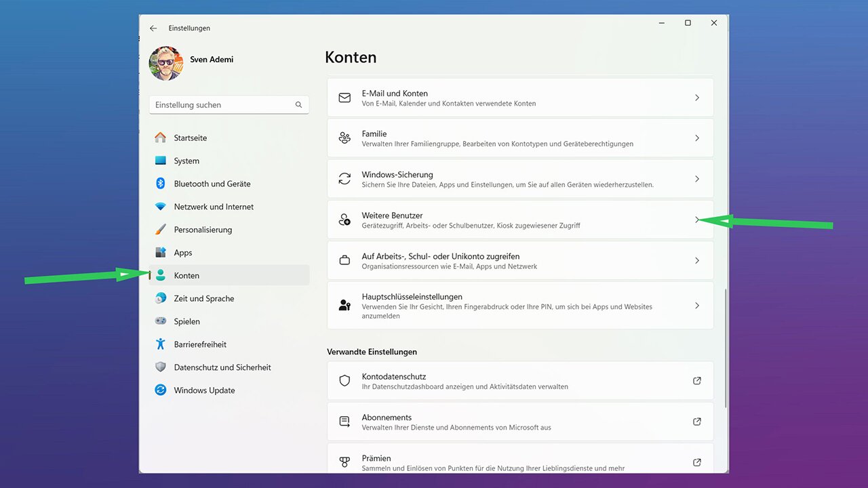This screenshot has height=488, width=868.
Task: Click the Sven Ademi profile picture
Action: pos(166,63)
